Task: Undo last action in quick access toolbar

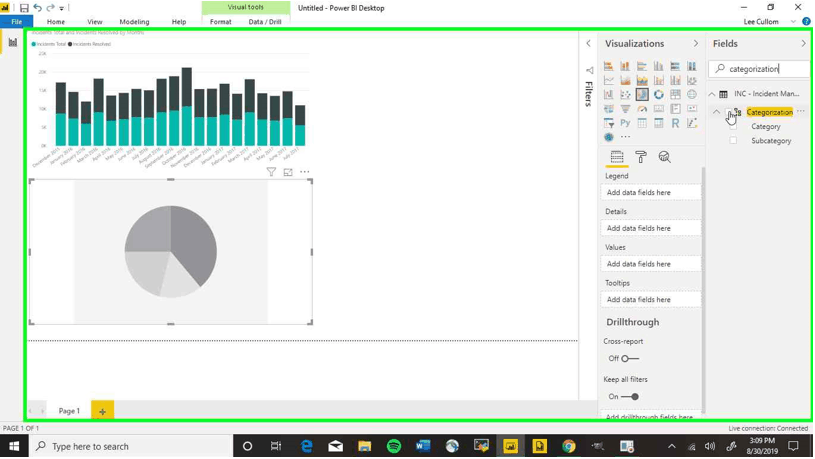Action: coord(37,8)
